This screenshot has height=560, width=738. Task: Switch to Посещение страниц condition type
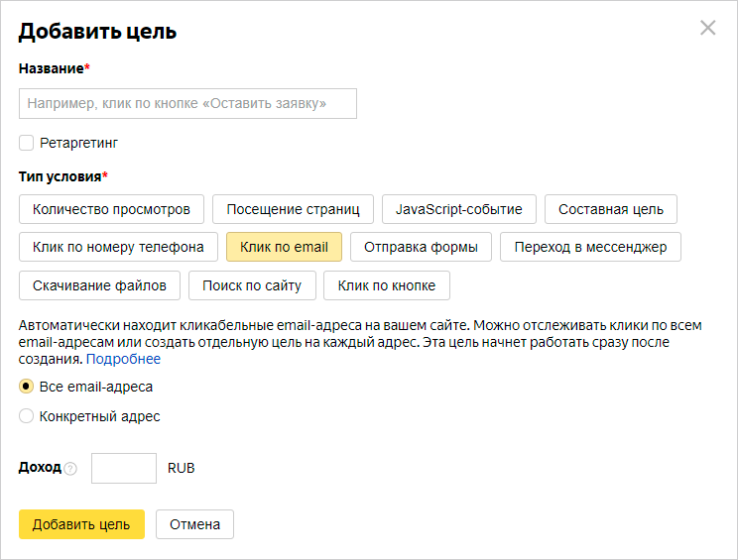tap(293, 209)
